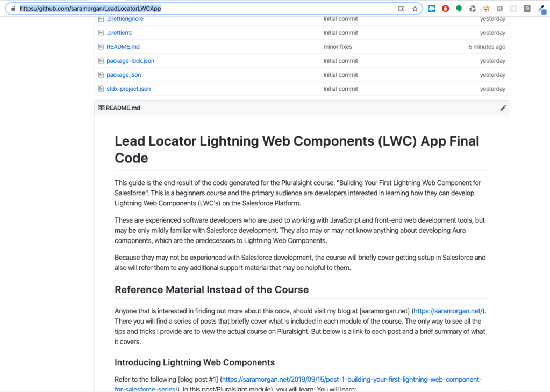This screenshot has width=550, height=392.
Task: Click the GitHub URL in address bar
Action: tap(90, 9)
